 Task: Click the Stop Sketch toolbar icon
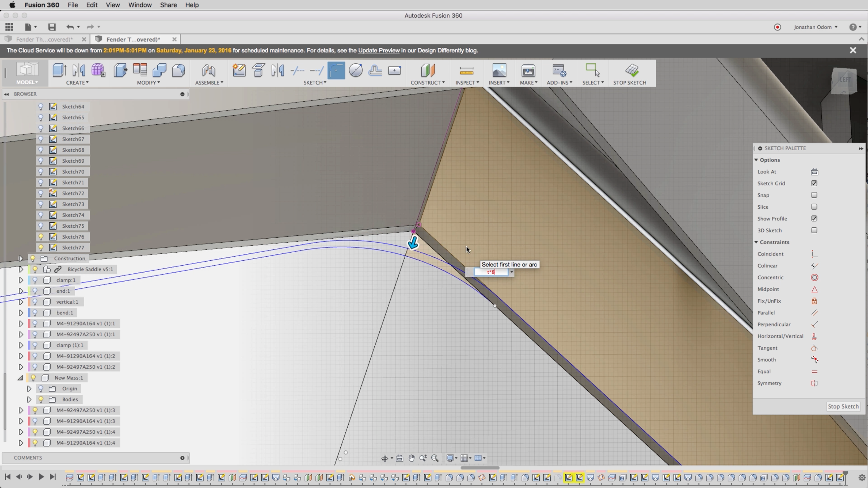coord(631,70)
